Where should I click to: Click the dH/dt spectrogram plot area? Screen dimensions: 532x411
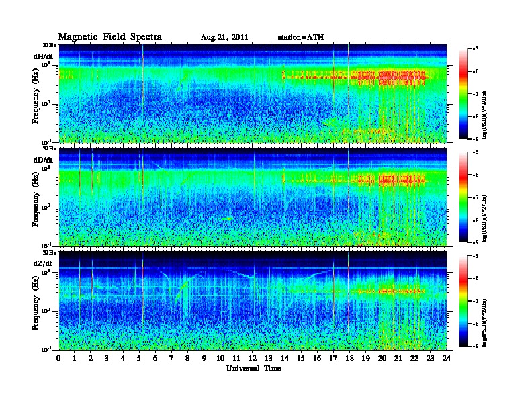pyautogui.click(x=253, y=93)
